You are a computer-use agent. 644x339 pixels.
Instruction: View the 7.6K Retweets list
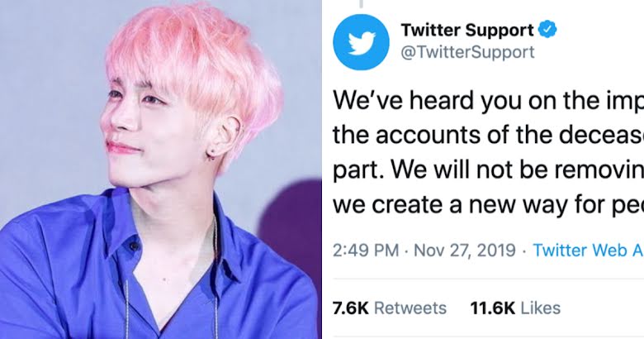click(x=390, y=308)
